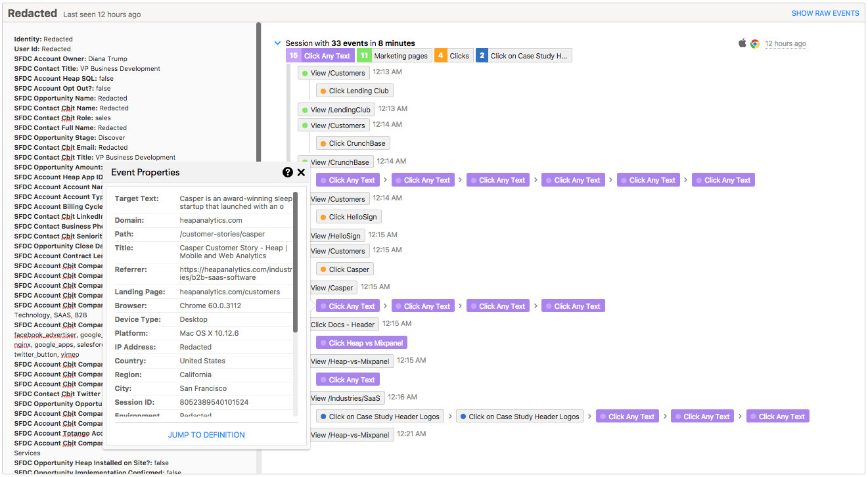Open the Click Heap vs Mixpanel event
Image resolution: width=868 pixels, height=477 pixels.
click(x=361, y=343)
